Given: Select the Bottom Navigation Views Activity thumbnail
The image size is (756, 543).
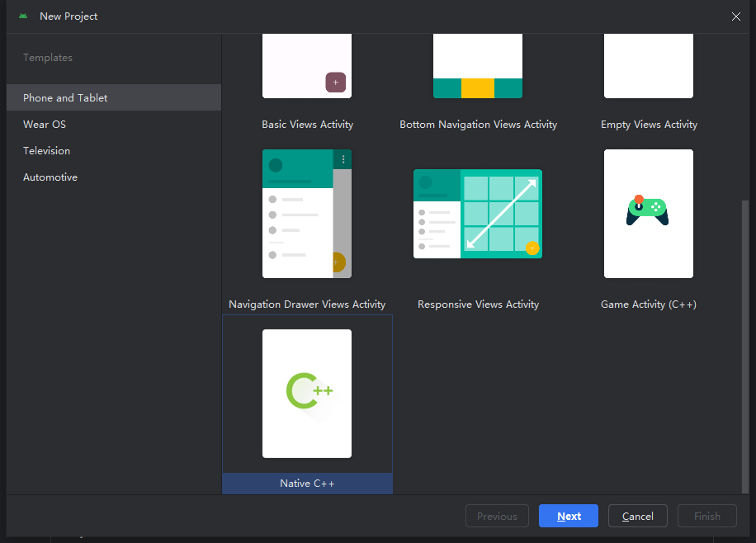Looking at the screenshot, I should (x=478, y=66).
